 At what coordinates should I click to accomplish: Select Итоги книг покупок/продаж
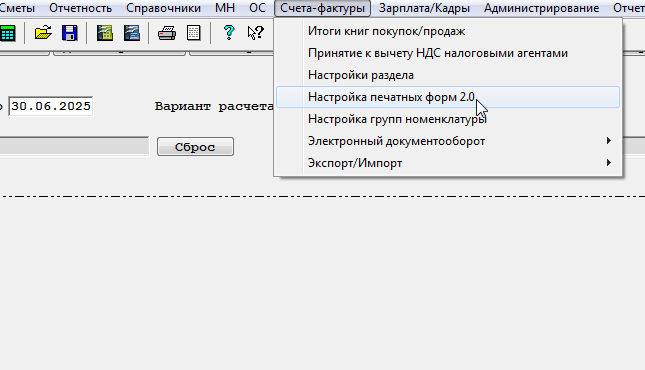click(448, 31)
